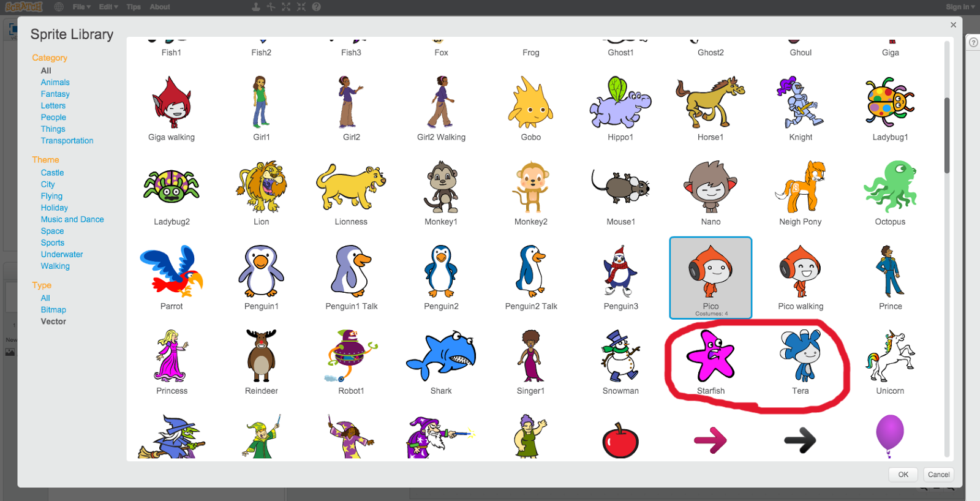Image resolution: width=980 pixels, height=501 pixels.
Task: Filter by Music and Dance theme
Action: pos(72,219)
